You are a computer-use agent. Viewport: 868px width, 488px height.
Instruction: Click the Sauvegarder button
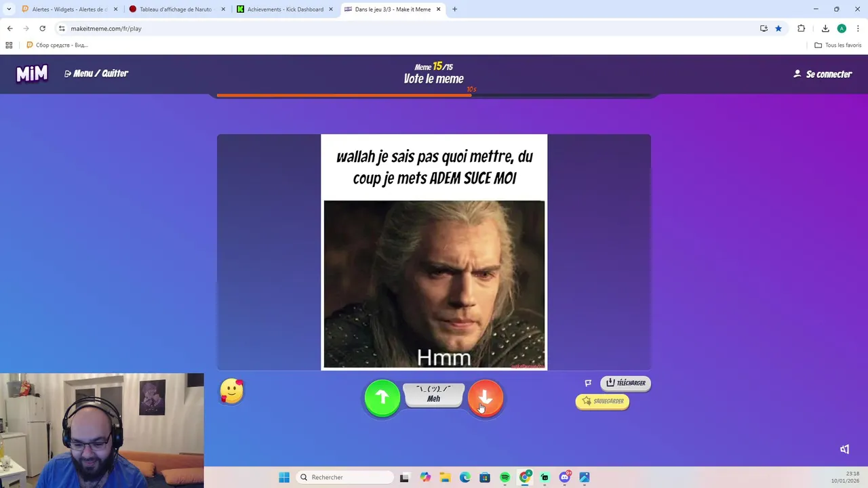point(602,401)
